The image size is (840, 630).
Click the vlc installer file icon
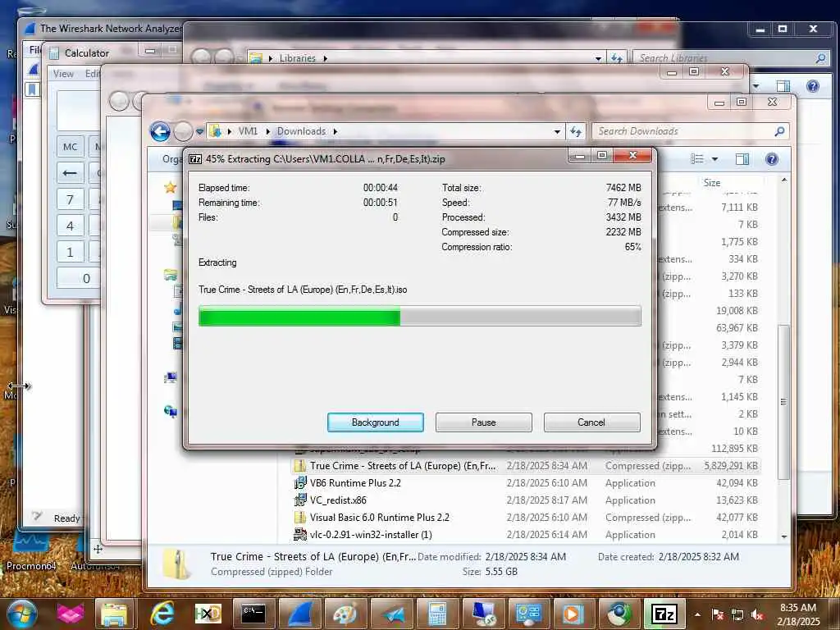coord(300,535)
